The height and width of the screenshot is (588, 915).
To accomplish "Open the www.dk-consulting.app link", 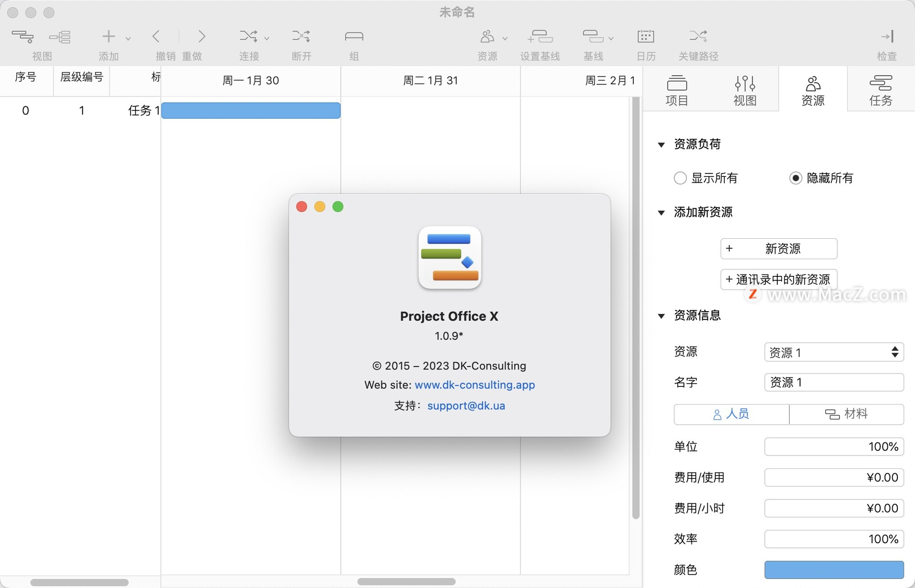I will (475, 385).
